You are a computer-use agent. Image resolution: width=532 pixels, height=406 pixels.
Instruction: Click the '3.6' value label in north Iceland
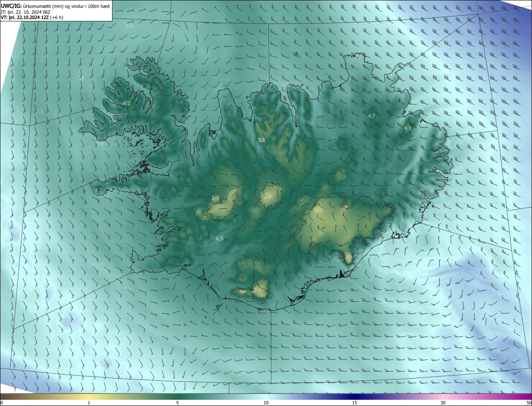[261, 140]
